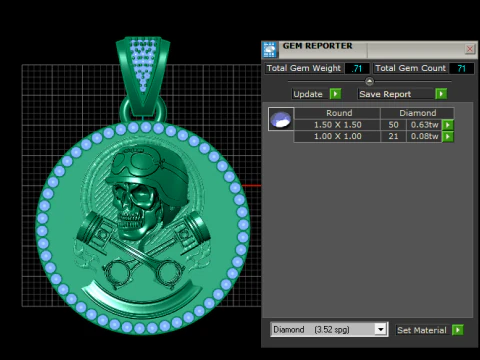Click the 0.63tw weight cell
480x360 pixels.
tap(424, 125)
